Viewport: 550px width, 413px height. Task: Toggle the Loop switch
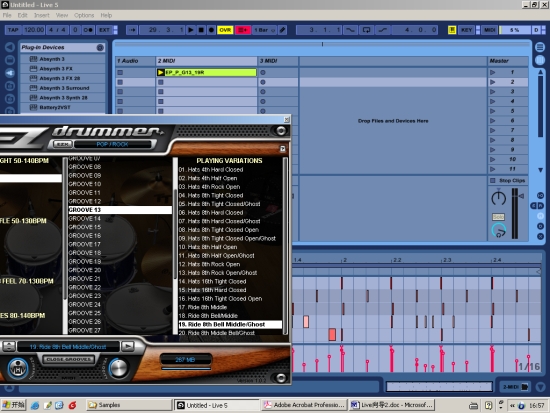point(366,30)
